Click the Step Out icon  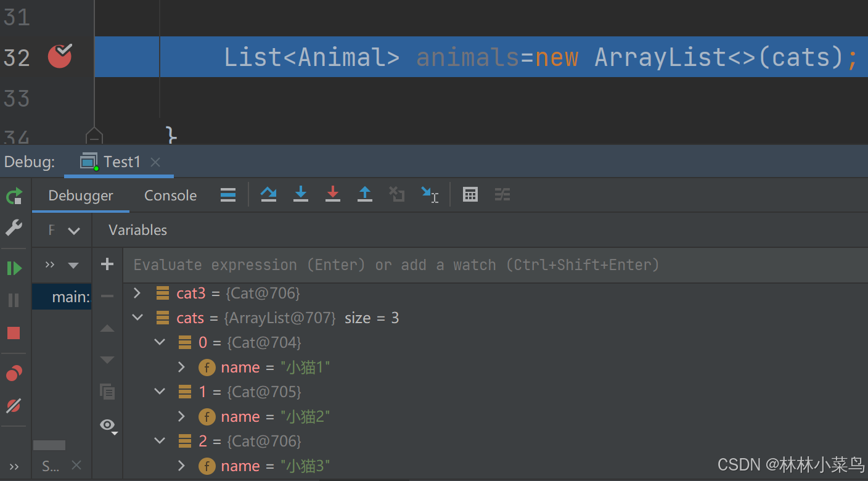coord(365,194)
